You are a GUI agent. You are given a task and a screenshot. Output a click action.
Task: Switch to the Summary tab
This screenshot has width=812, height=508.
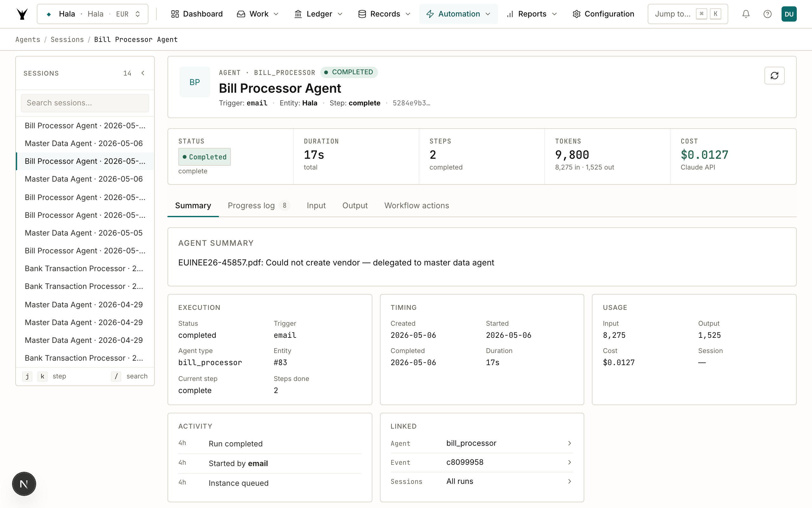click(x=193, y=206)
